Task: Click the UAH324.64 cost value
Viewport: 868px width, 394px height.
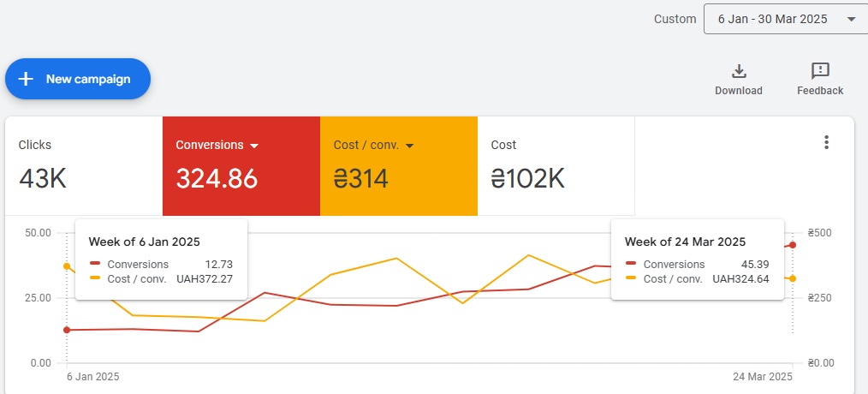Action: (740, 278)
